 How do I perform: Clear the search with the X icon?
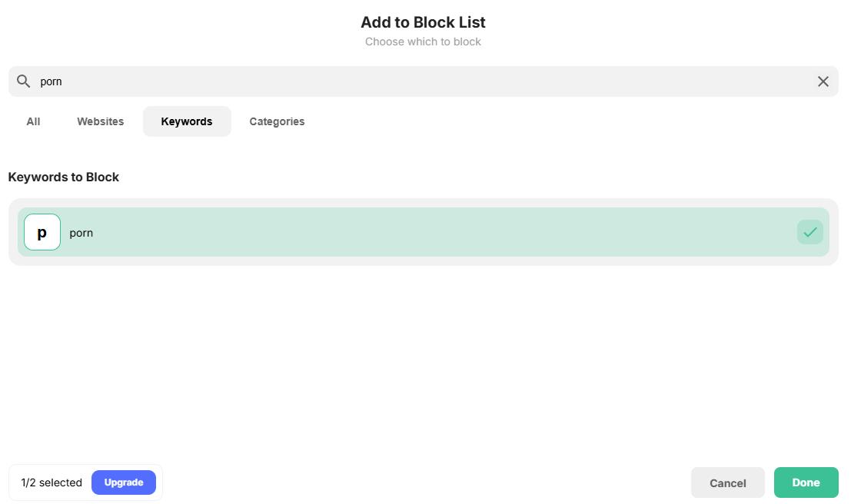coord(823,81)
